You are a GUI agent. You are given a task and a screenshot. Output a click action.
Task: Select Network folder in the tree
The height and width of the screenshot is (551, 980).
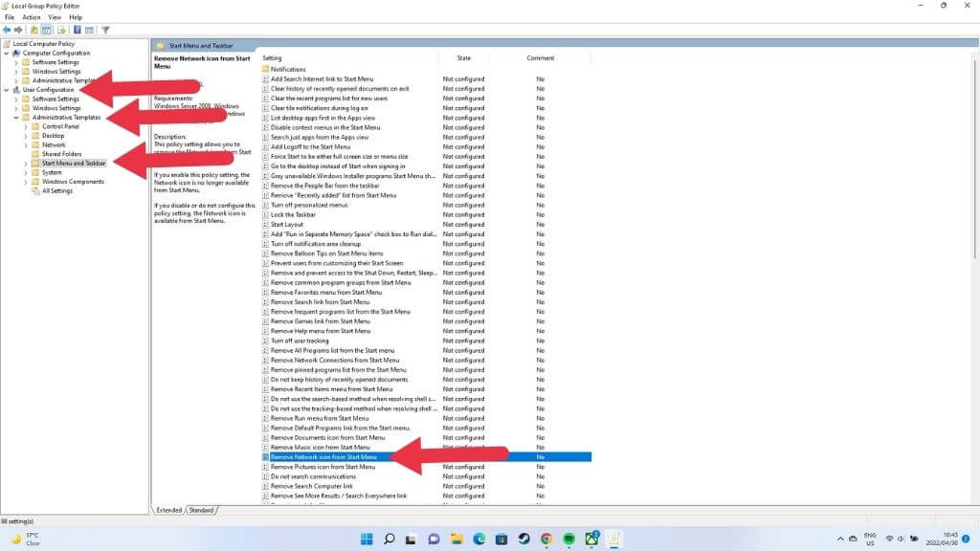[x=54, y=145]
